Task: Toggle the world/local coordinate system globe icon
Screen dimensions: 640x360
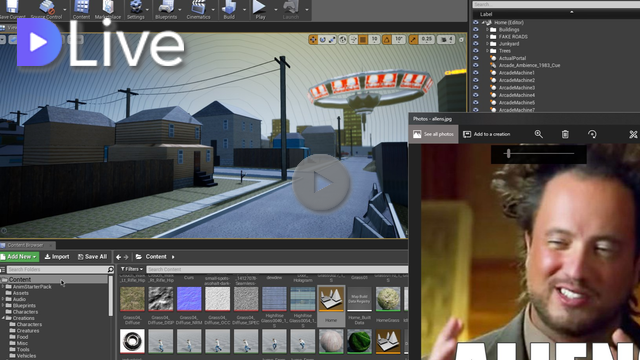Action: tap(343, 40)
